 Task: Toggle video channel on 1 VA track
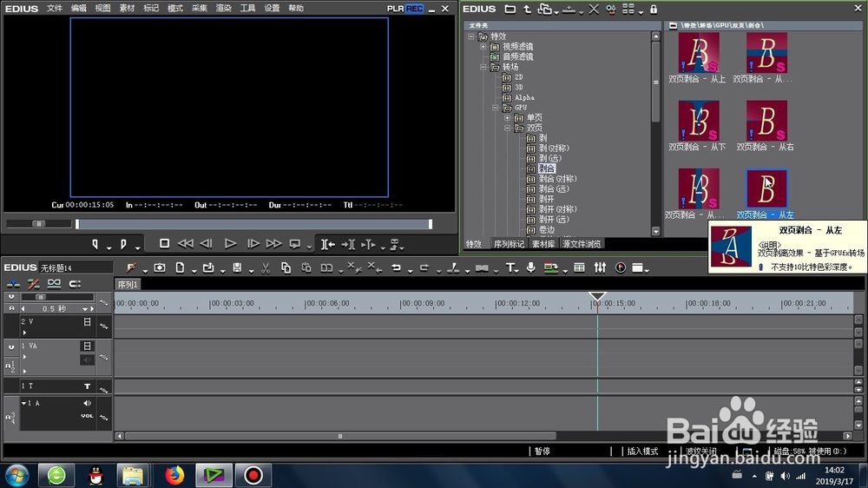tap(87, 346)
